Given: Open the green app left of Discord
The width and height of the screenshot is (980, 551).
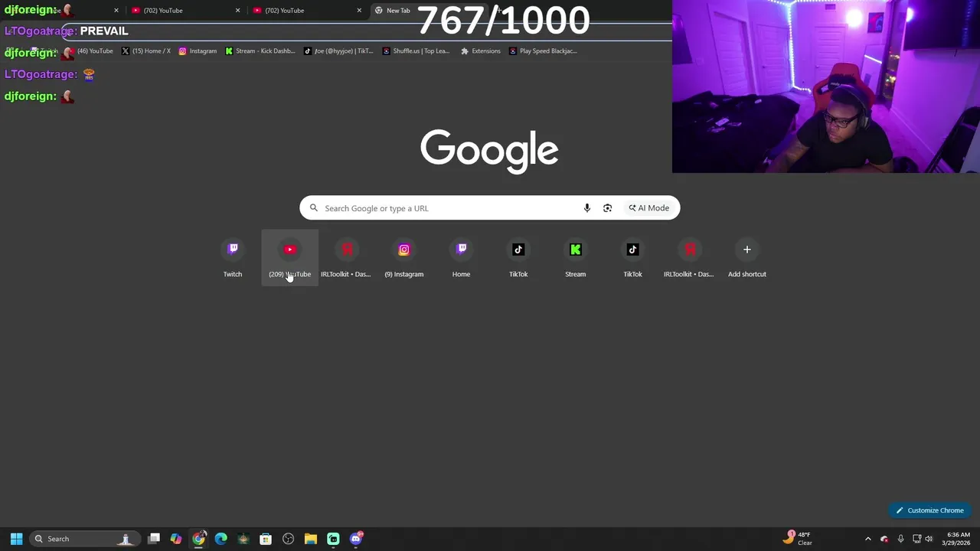Looking at the screenshot, I should 333,539.
